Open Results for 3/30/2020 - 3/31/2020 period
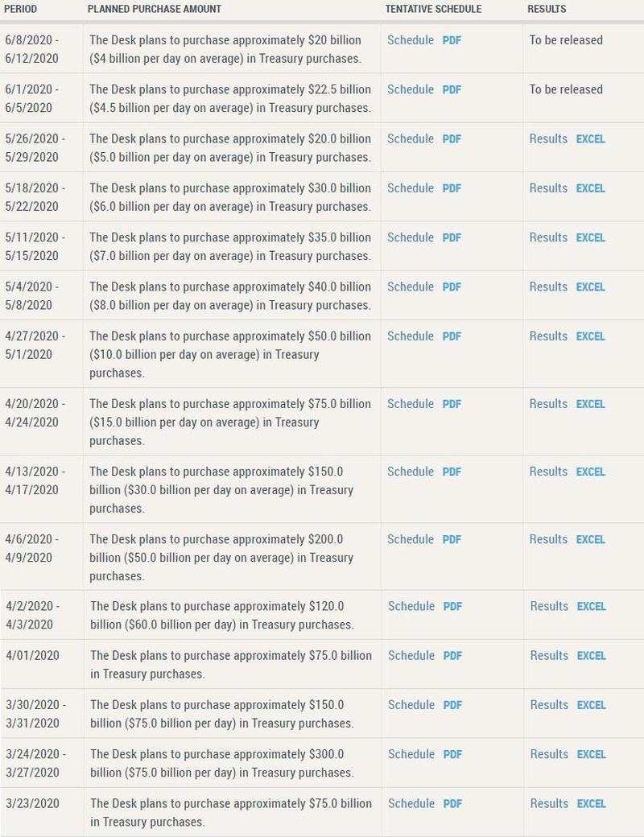Viewport: 644px width, 837px height. (549, 705)
